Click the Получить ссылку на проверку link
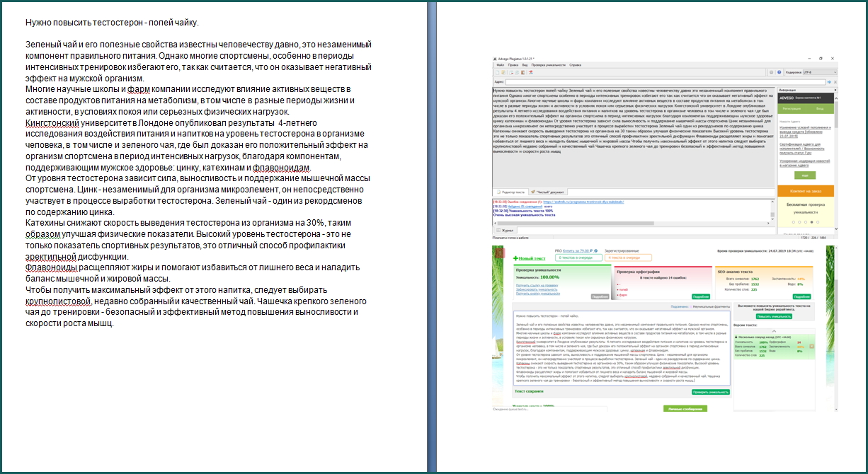The image size is (868, 474). (x=537, y=285)
